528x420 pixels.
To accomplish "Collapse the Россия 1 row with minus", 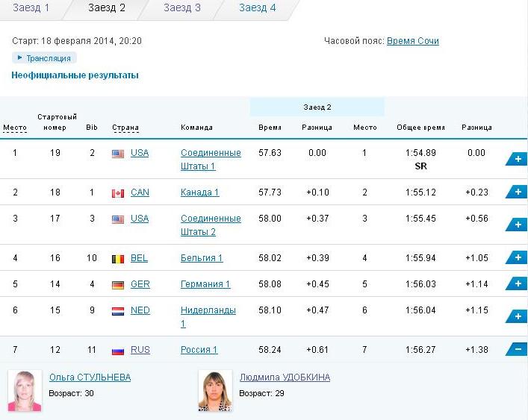I will (x=517, y=349).
